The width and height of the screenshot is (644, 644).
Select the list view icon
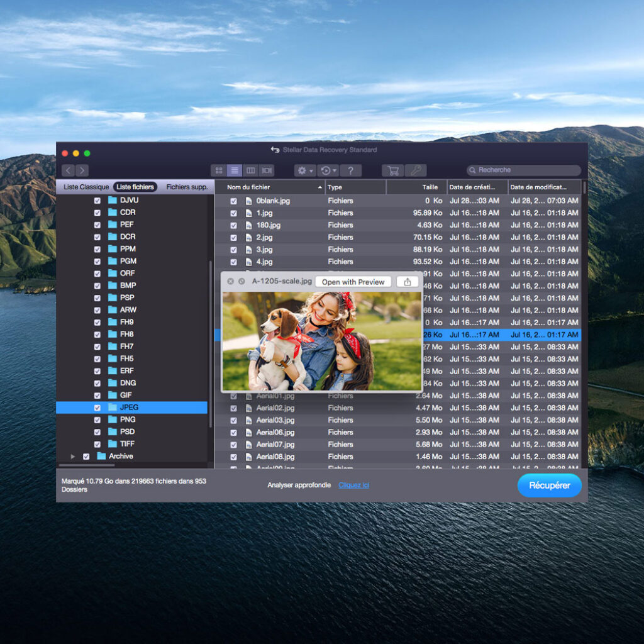point(235,170)
